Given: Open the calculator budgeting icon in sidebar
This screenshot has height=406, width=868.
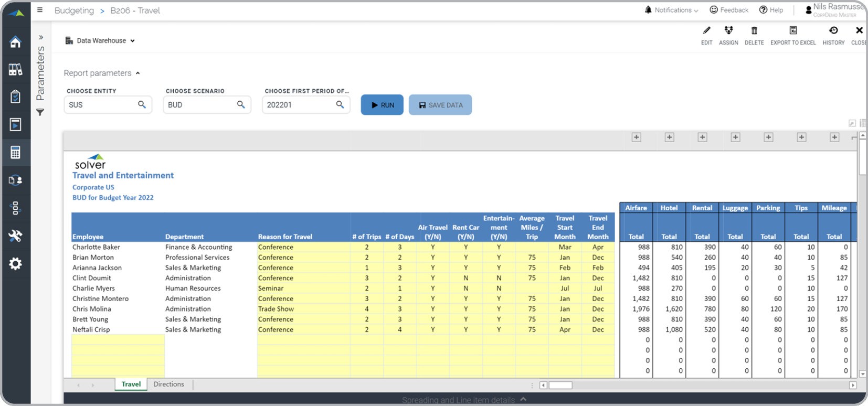Looking at the screenshot, I should 15,153.
